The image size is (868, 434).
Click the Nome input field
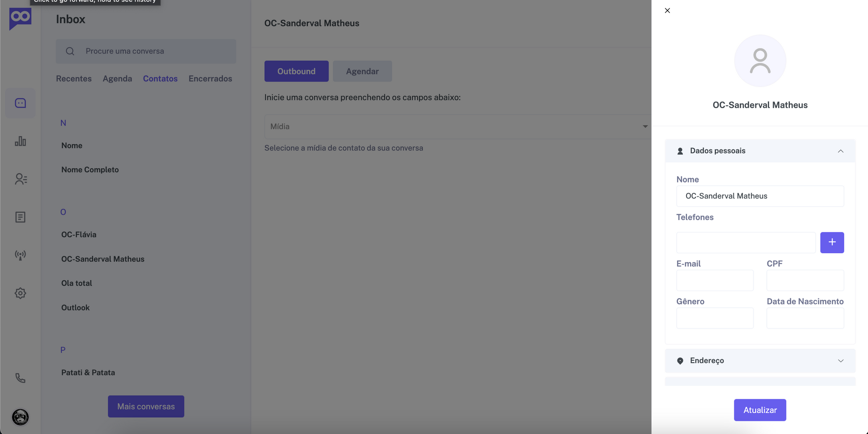tap(760, 196)
